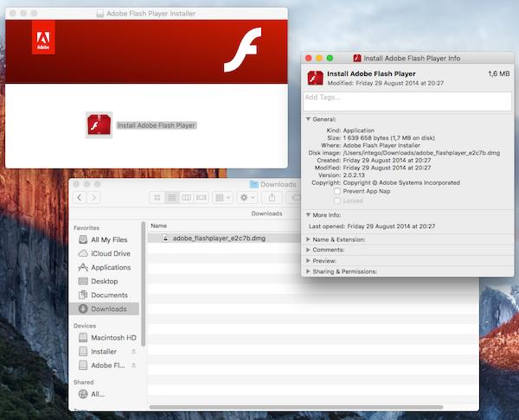The width and height of the screenshot is (519, 420).
Task: Switch Finder to column view
Action: (x=185, y=198)
